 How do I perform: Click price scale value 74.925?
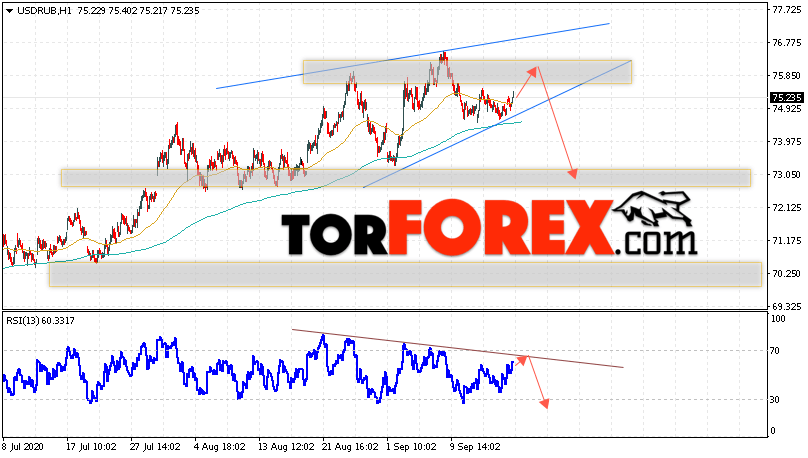pyautogui.click(x=786, y=109)
